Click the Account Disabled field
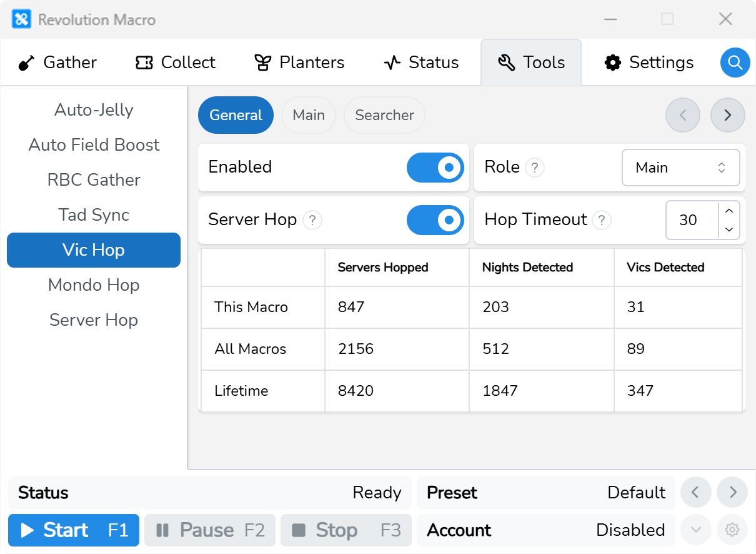Viewport: 756px width, 554px height. point(546,530)
